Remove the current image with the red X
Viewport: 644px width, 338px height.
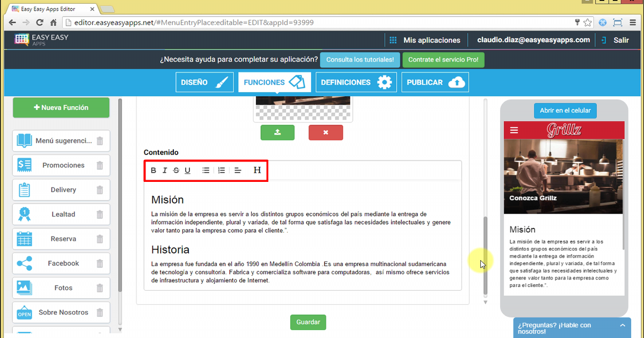(326, 132)
